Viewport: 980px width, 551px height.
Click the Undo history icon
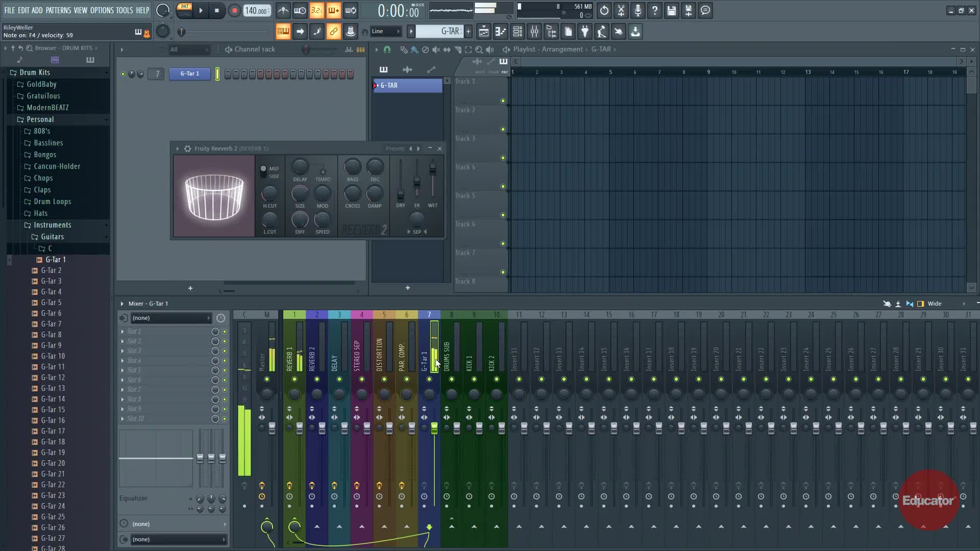pos(604,11)
